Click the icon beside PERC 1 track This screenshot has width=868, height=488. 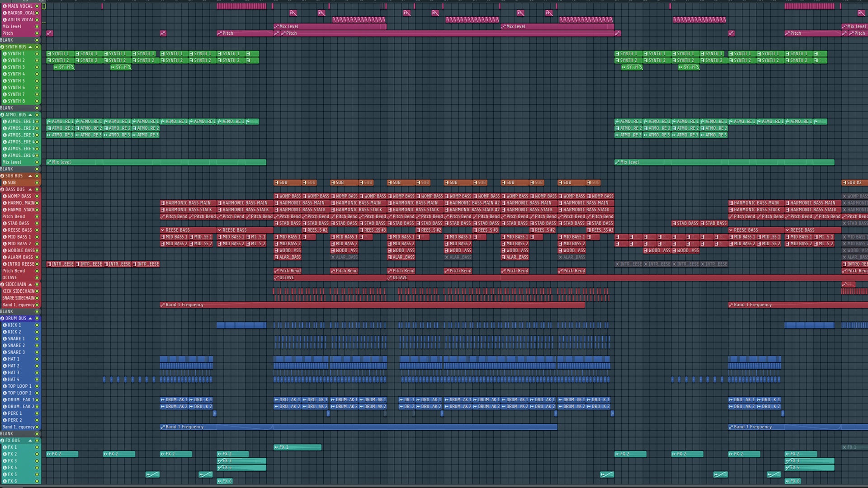click(x=5, y=413)
